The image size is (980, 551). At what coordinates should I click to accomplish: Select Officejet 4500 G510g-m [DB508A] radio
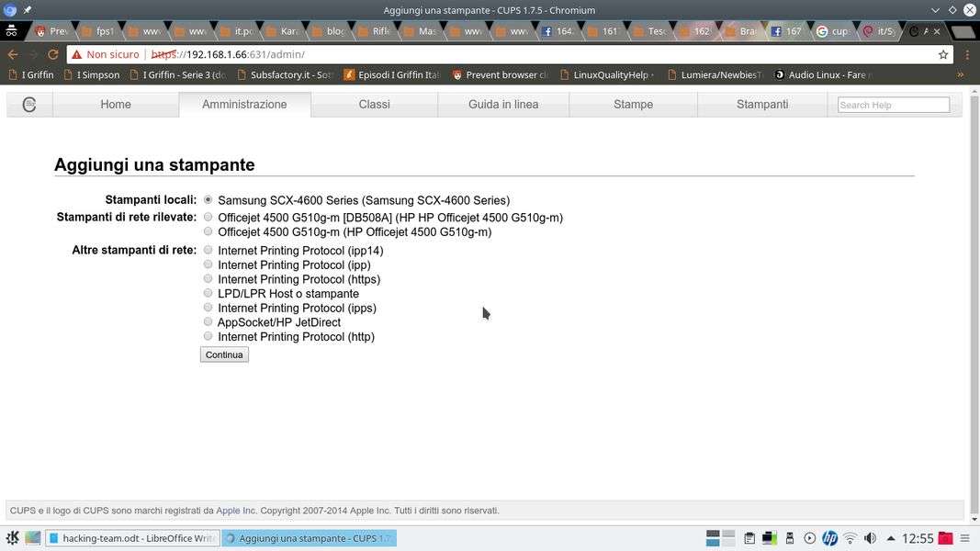(208, 217)
